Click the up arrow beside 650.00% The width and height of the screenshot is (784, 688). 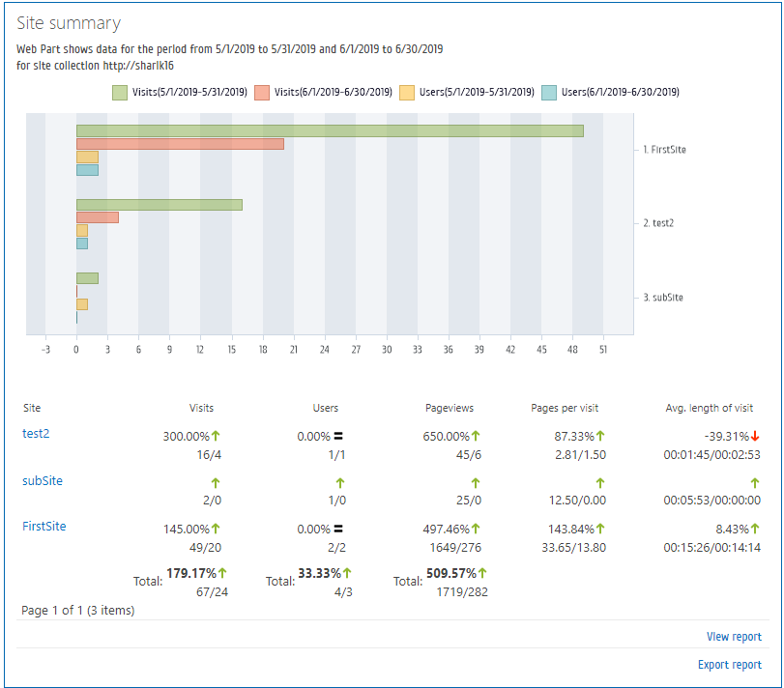pyautogui.click(x=476, y=436)
